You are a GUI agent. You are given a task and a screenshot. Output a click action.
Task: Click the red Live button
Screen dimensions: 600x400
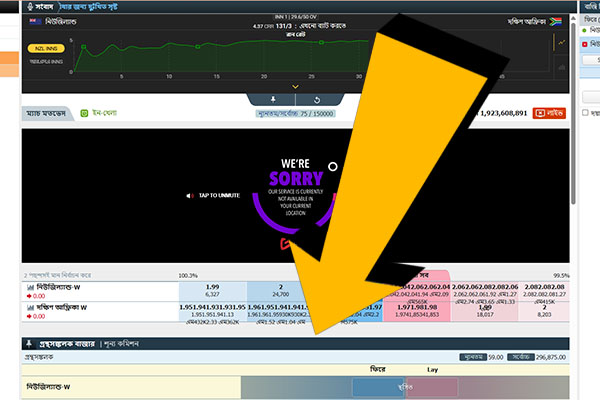[547, 114]
